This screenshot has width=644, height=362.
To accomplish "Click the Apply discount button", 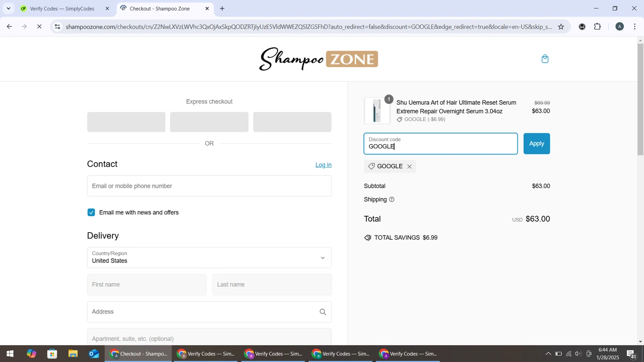I will 536,144.
